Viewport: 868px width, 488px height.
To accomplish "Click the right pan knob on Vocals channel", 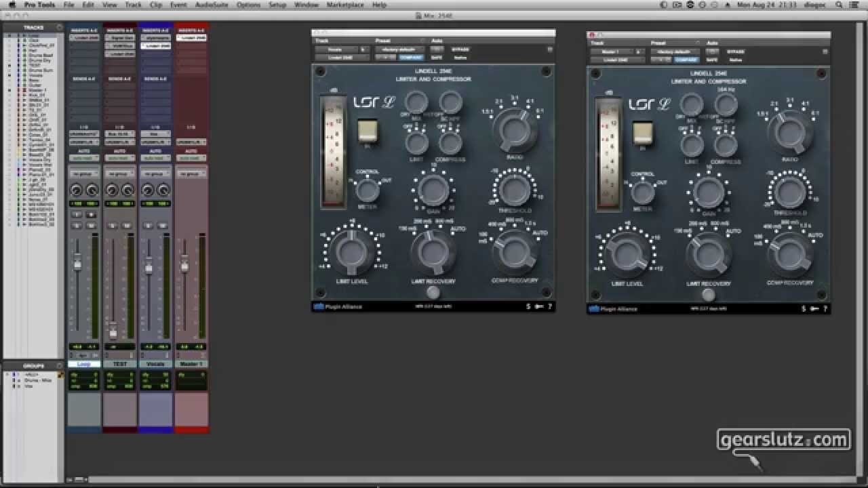I will pyautogui.click(x=163, y=190).
